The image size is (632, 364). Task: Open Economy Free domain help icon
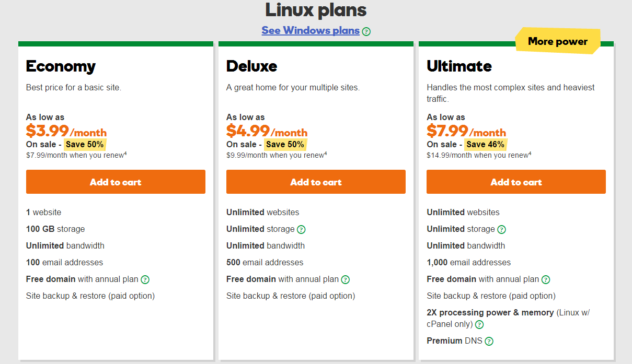[145, 279]
